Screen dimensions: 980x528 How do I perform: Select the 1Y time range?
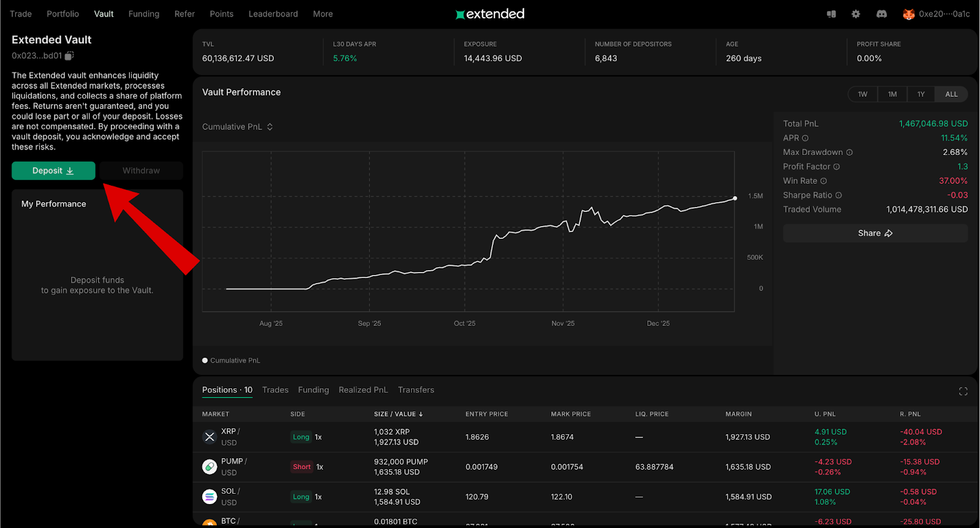[921, 94]
